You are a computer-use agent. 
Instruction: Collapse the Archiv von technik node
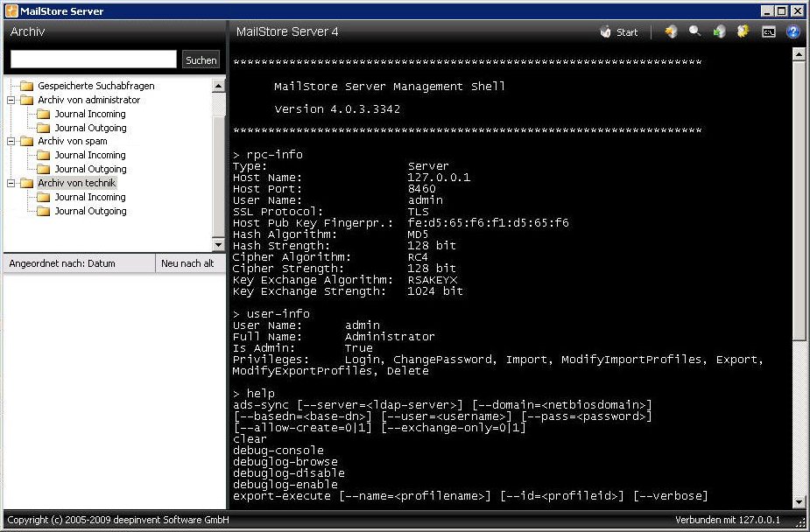pyautogui.click(x=11, y=183)
